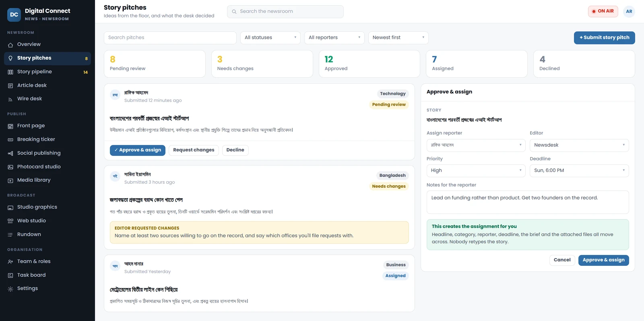Click Request changes on the Technology pitch
The height and width of the screenshot is (321, 644).
tap(194, 150)
